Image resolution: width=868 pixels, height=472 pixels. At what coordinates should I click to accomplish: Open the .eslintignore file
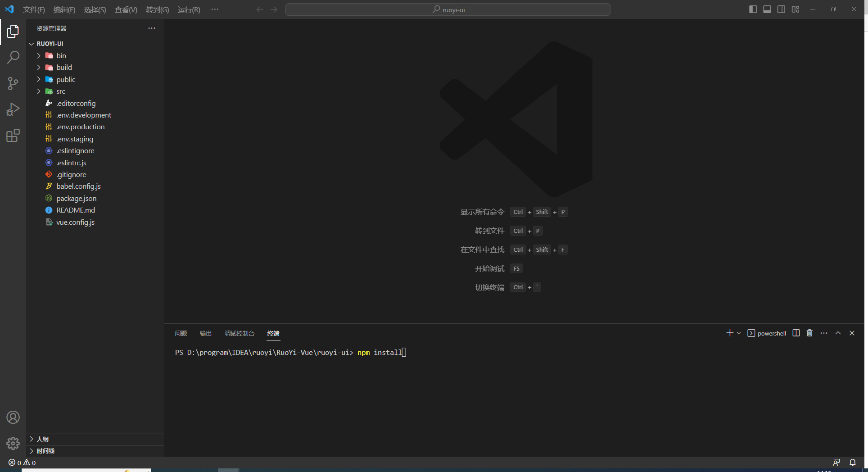point(95,150)
